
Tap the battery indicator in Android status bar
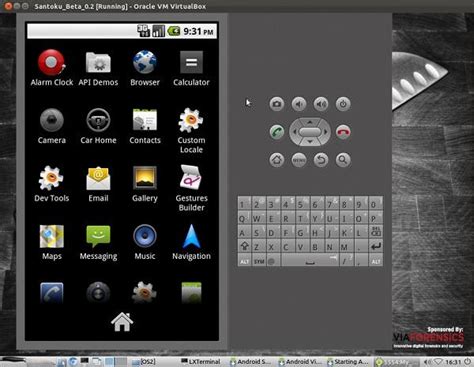click(x=174, y=31)
